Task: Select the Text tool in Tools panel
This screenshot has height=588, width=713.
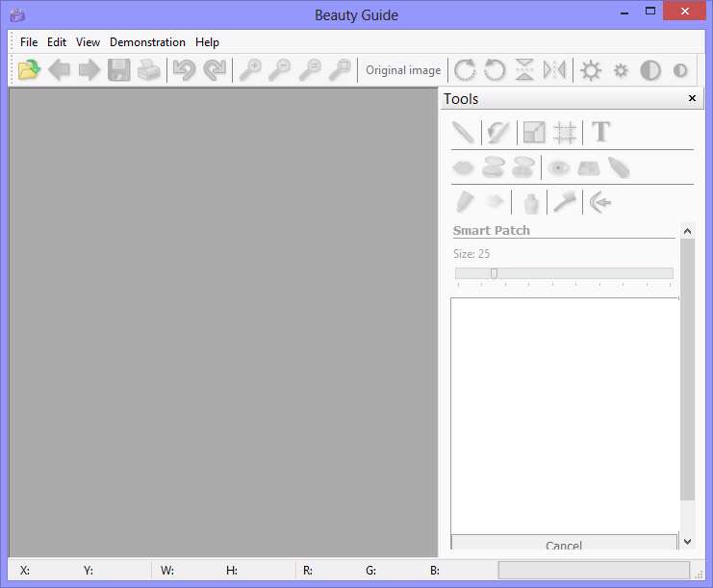Action: (601, 132)
